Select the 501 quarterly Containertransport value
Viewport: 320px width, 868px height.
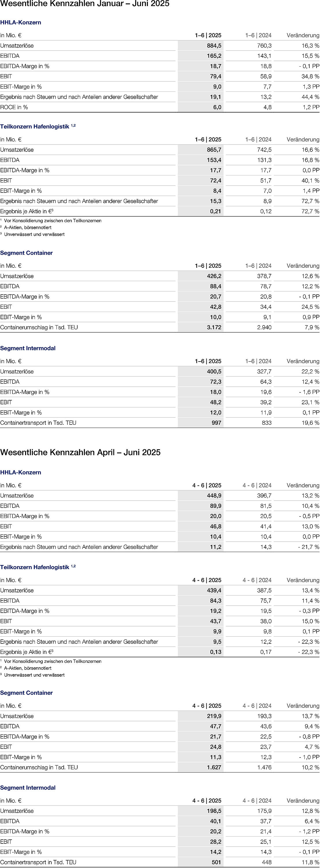click(x=217, y=862)
